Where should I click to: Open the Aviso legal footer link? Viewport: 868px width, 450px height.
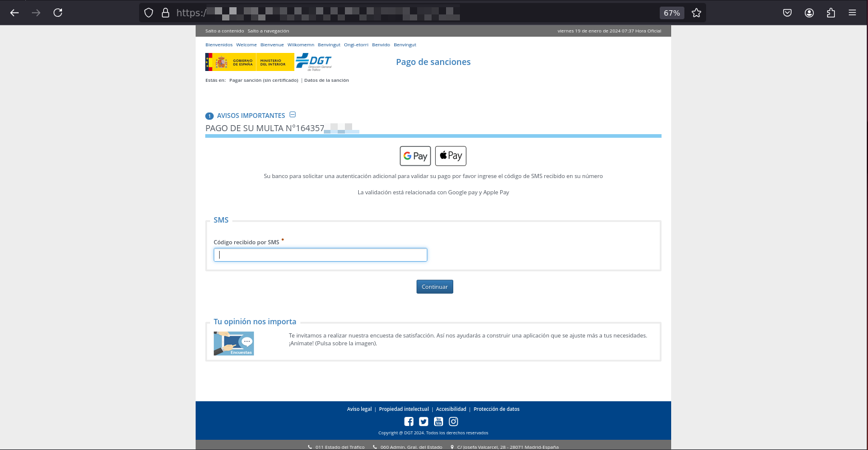[x=359, y=409]
